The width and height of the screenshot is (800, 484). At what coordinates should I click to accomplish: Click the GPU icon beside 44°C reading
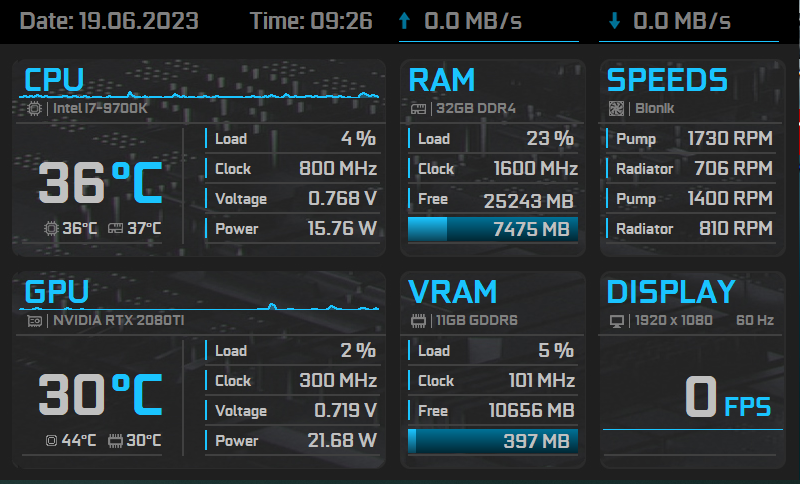click(51, 441)
